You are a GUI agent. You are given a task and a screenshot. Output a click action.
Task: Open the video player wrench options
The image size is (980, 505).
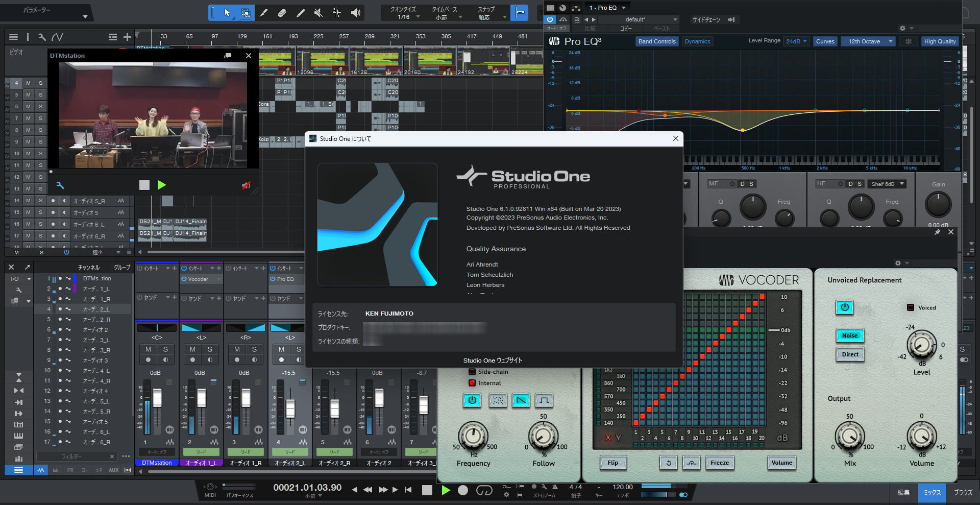click(60, 185)
